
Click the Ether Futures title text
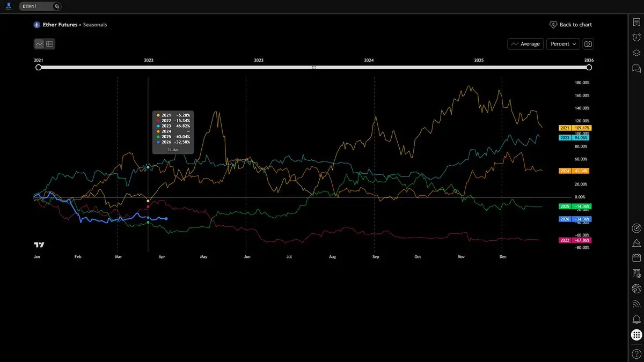(60, 25)
